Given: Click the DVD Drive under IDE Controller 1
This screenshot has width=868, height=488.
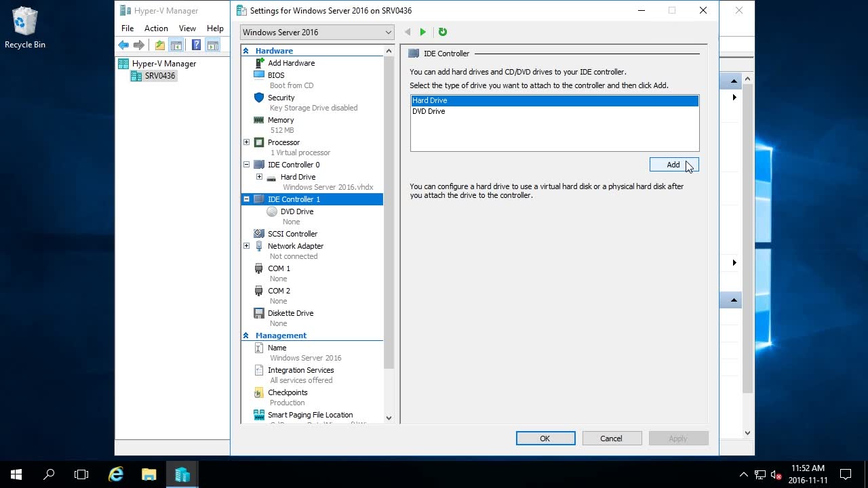Looking at the screenshot, I should (297, 211).
